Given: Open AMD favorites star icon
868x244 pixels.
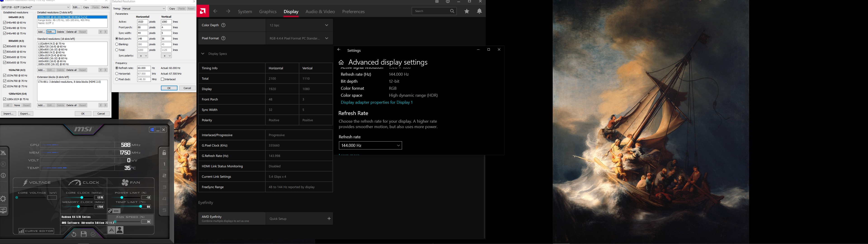Looking at the screenshot, I should point(467,11).
